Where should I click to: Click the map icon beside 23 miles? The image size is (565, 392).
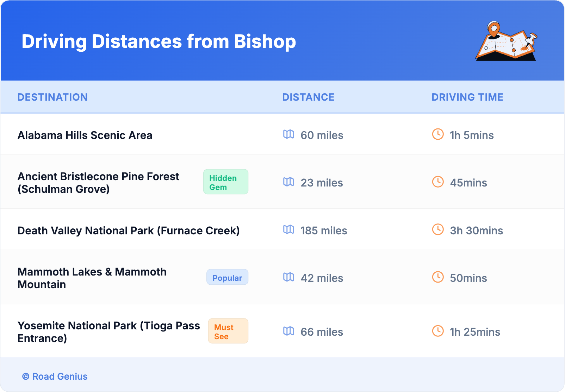point(288,182)
